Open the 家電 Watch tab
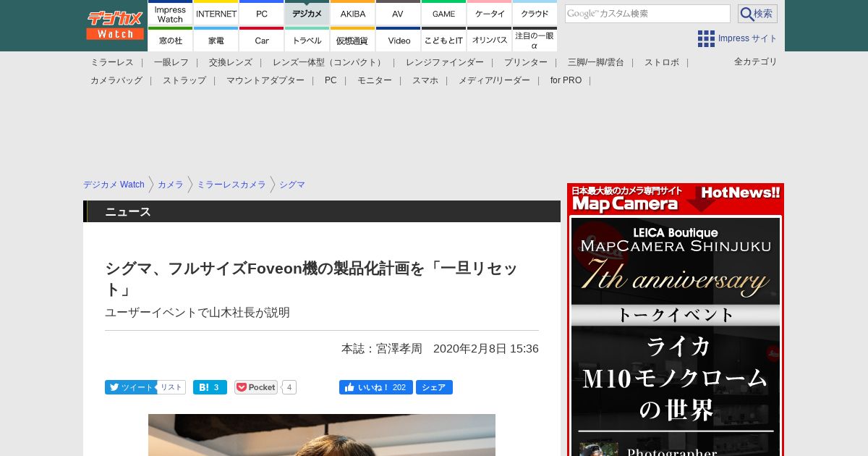Viewport: 868px width, 456px height. click(216, 40)
